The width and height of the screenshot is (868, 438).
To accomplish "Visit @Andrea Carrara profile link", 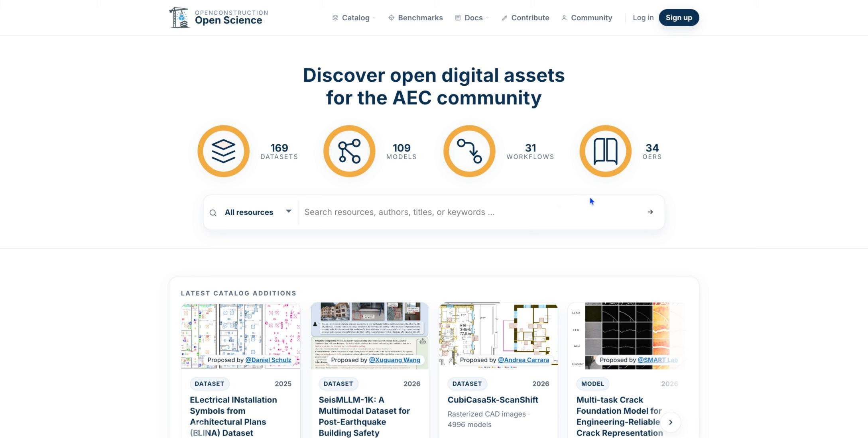I will tap(524, 360).
